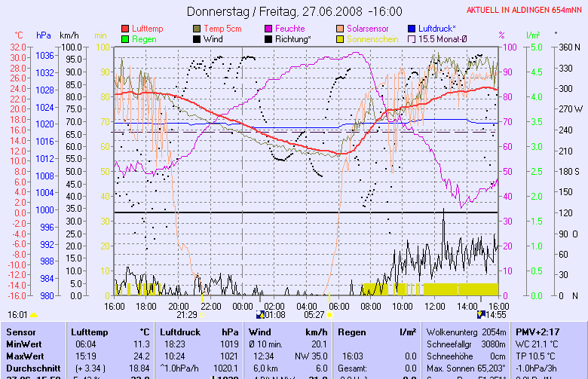
Task: Click the blue Luftdruck legend swatch
Action: 412,29
